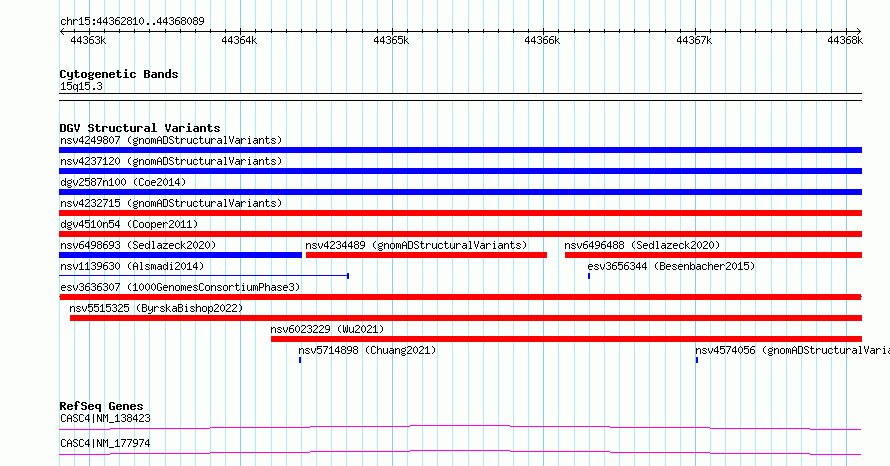Click nsv6023229 (Wu2021) label
Screen dimensions: 890x466
(327, 329)
